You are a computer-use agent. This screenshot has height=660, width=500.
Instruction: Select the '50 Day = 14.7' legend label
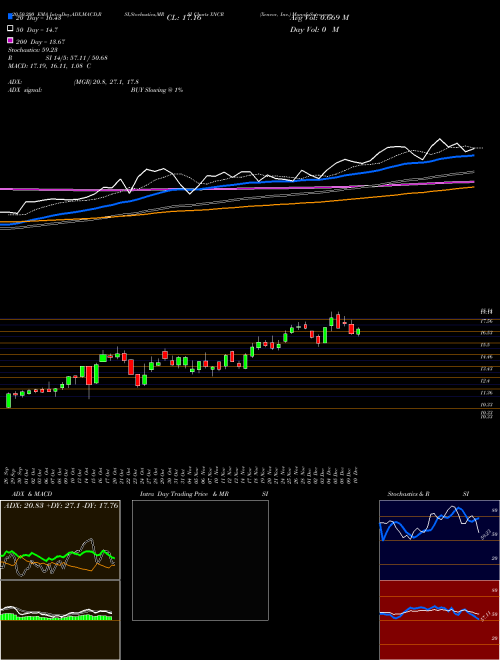pyautogui.click(x=37, y=30)
